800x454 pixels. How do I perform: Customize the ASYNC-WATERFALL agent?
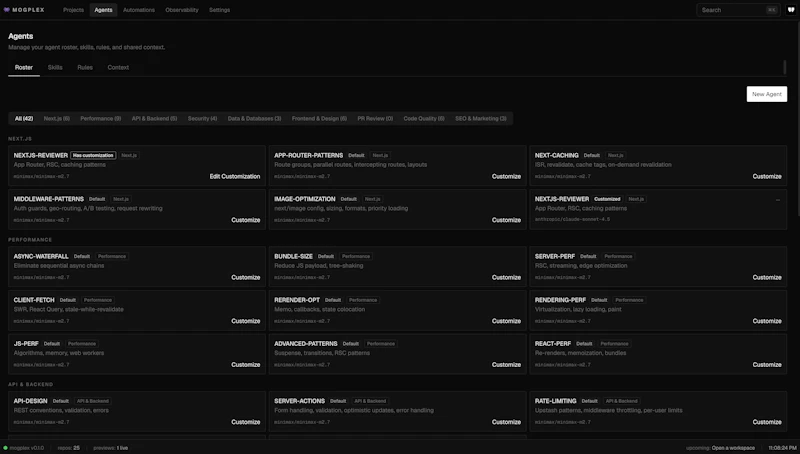point(245,278)
